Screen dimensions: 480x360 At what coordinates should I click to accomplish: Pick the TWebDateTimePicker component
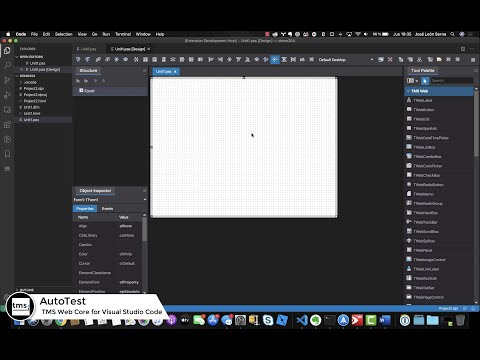click(439, 137)
